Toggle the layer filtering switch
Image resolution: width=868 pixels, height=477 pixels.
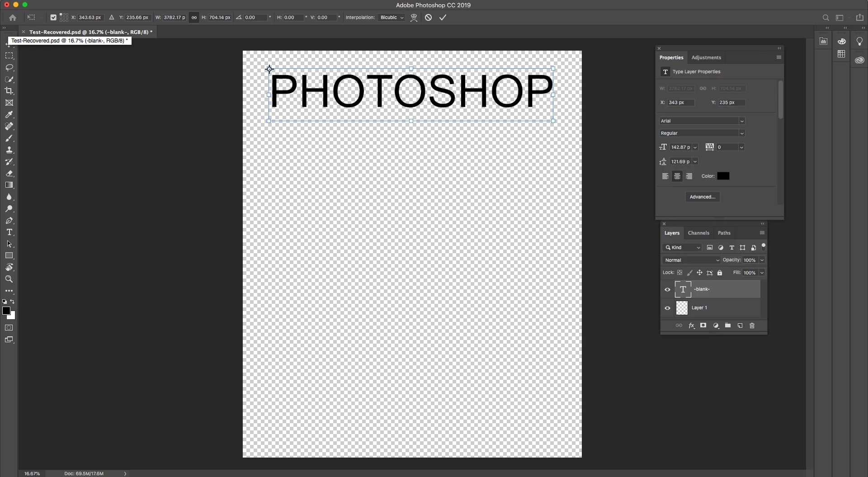click(764, 246)
